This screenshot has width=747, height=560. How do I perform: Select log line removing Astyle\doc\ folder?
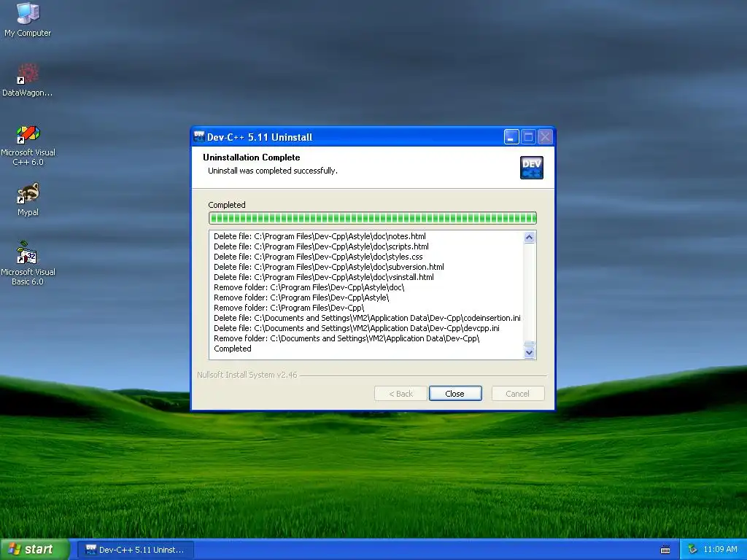pyautogui.click(x=309, y=287)
